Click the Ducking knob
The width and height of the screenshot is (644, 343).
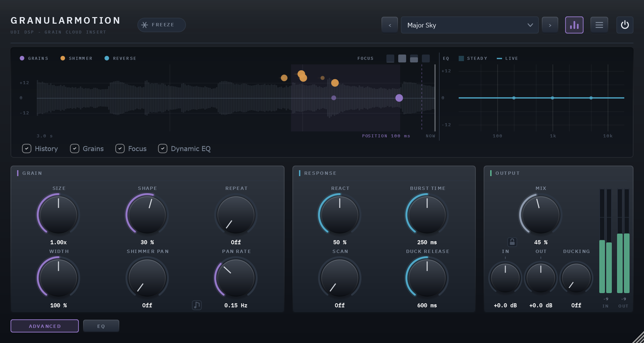click(576, 278)
